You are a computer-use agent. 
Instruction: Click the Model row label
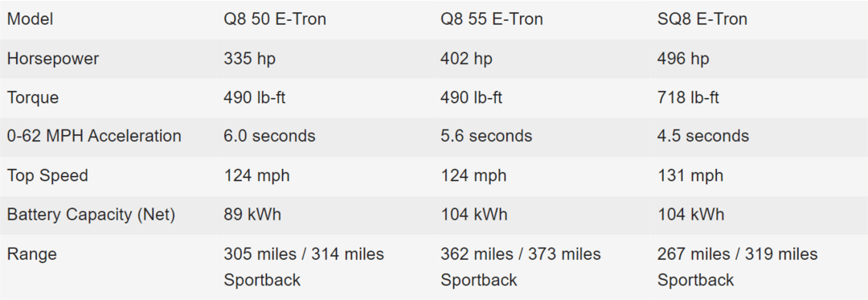[x=30, y=19]
